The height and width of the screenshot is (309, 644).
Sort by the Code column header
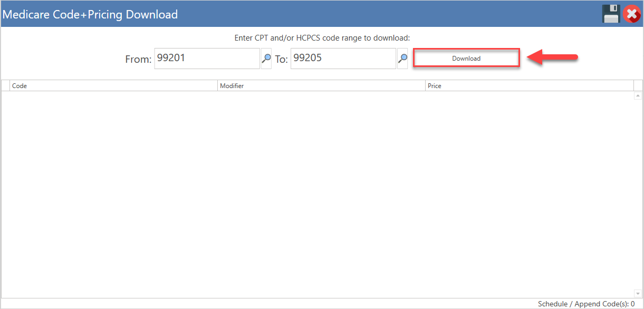(113, 85)
